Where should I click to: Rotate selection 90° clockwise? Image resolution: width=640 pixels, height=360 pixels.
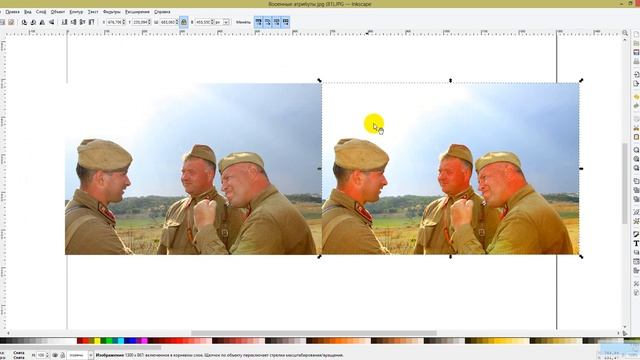(x=33, y=22)
